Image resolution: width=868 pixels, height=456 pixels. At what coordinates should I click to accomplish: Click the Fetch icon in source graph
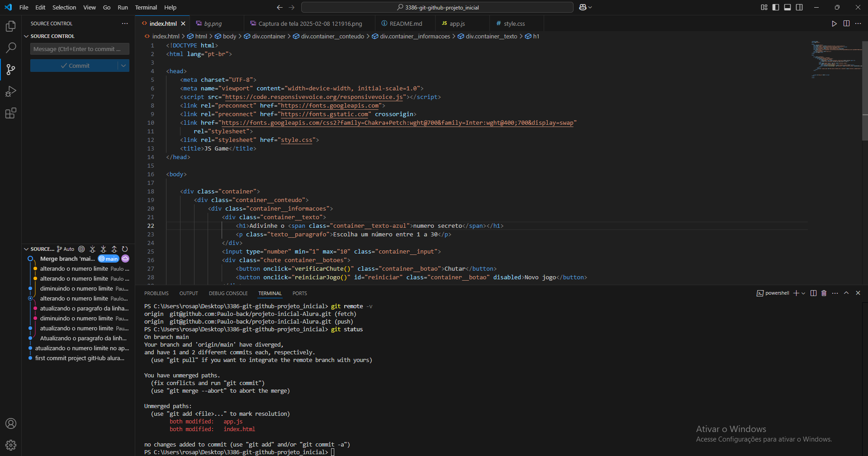[x=92, y=249]
